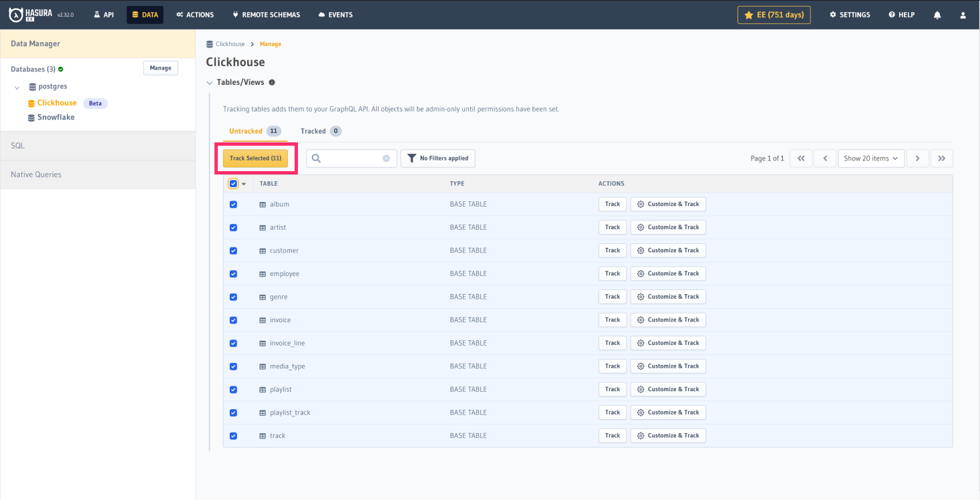Open Customize & Track for media_type
The height and width of the screenshot is (500, 980).
668,366
